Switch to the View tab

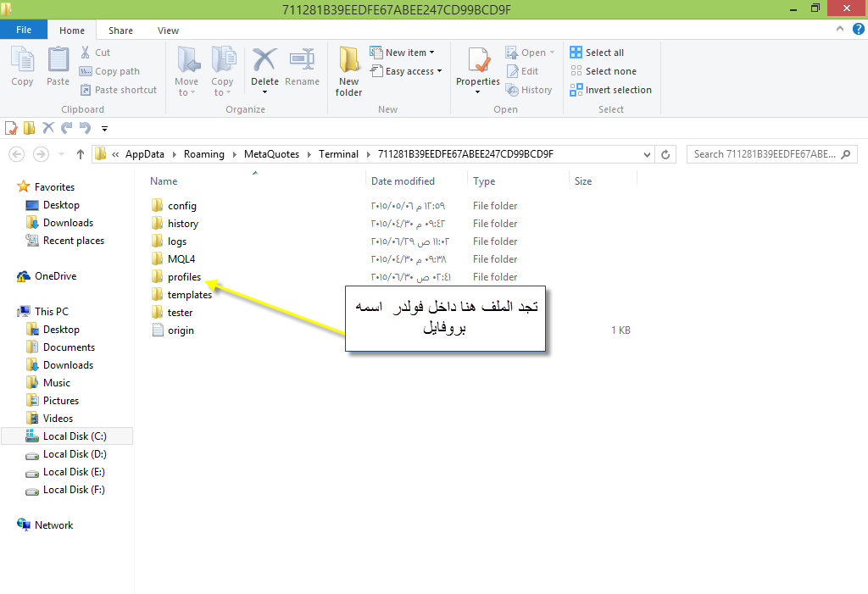pos(168,31)
